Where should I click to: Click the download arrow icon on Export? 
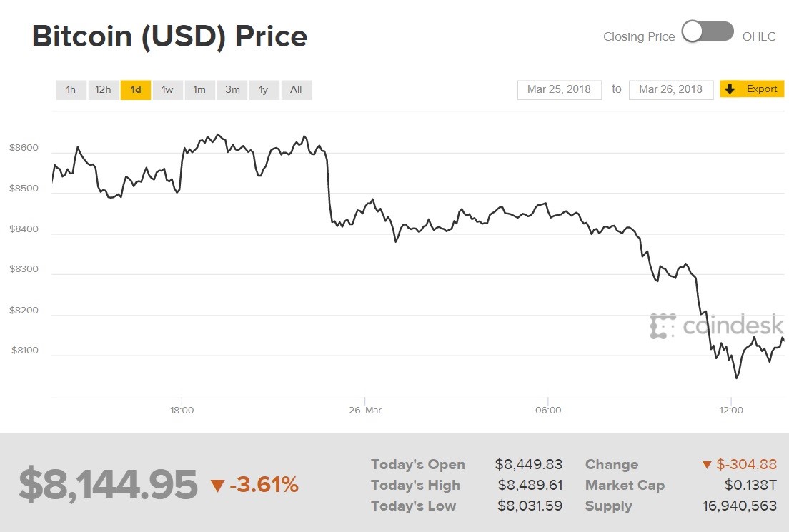pos(730,89)
